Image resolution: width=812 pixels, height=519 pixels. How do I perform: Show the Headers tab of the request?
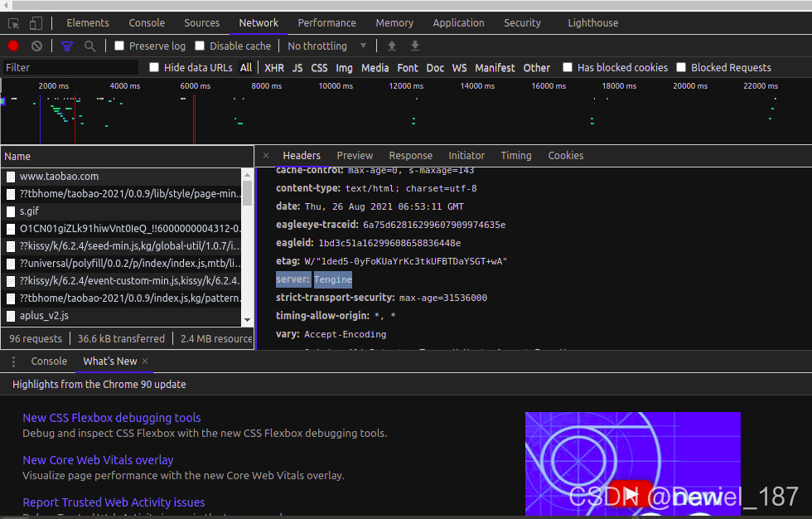[x=302, y=155]
